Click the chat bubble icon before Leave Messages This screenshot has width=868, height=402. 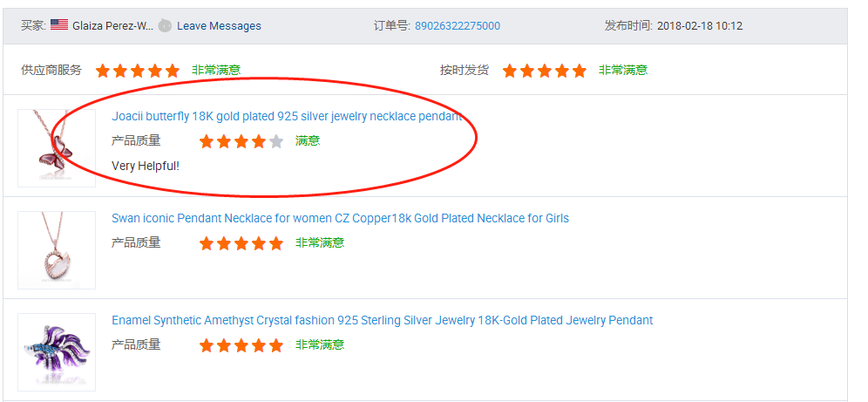165,25
